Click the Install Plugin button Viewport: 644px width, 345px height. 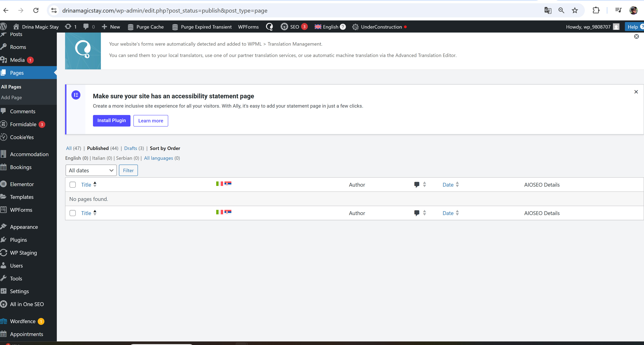(x=112, y=121)
